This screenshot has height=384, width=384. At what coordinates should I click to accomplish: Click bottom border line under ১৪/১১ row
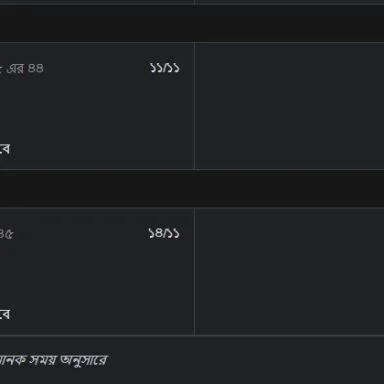(192, 336)
